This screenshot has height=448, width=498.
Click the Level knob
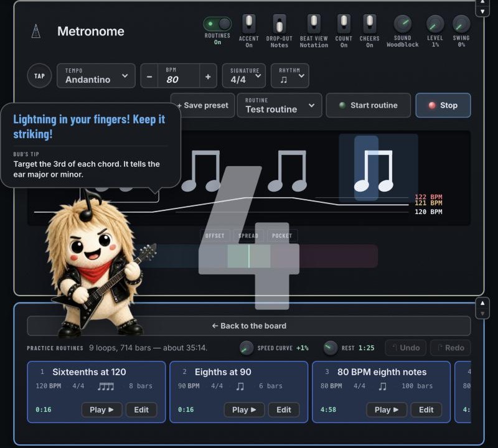(435, 24)
